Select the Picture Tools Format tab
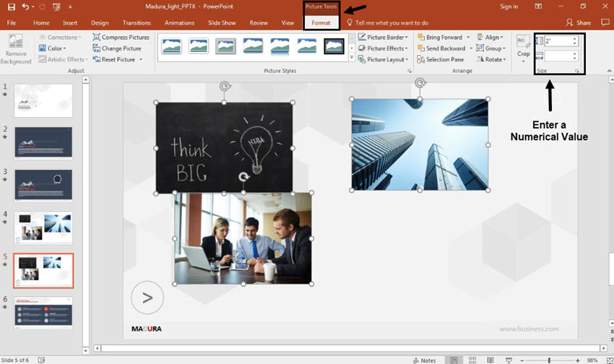Viewport: 614px width, 364px height. (321, 22)
